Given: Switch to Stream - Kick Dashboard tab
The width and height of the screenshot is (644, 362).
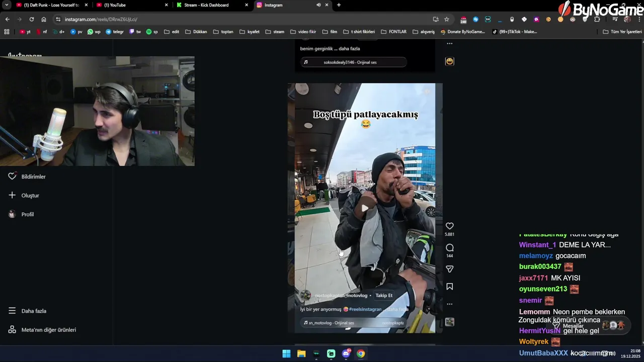Looking at the screenshot, I should [212, 5].
